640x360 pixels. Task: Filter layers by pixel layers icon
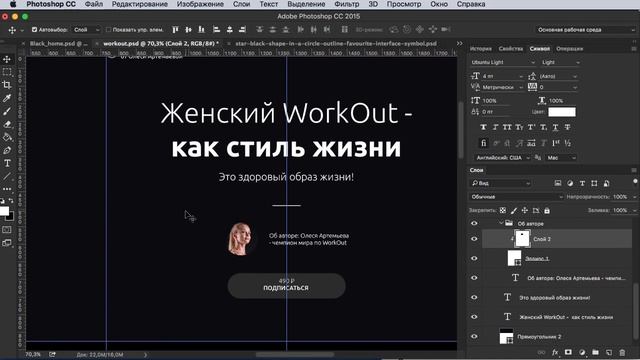(x=558, y=183)
